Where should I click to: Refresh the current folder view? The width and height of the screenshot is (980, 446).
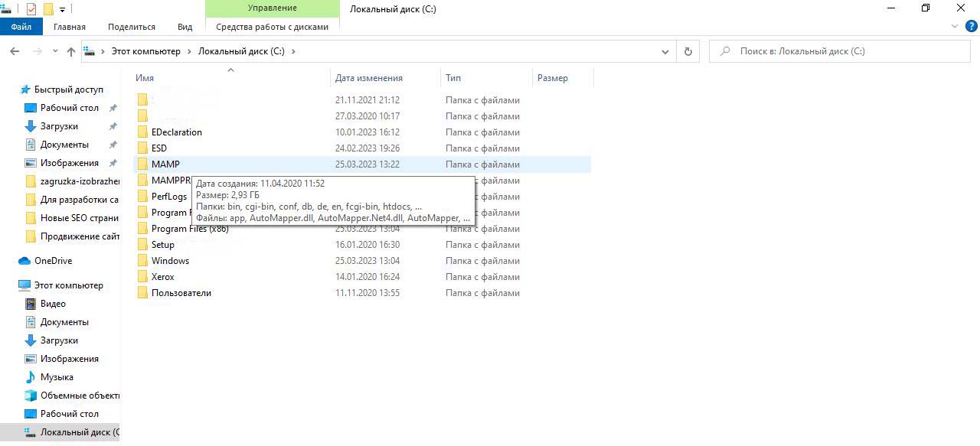pos(688,51)
